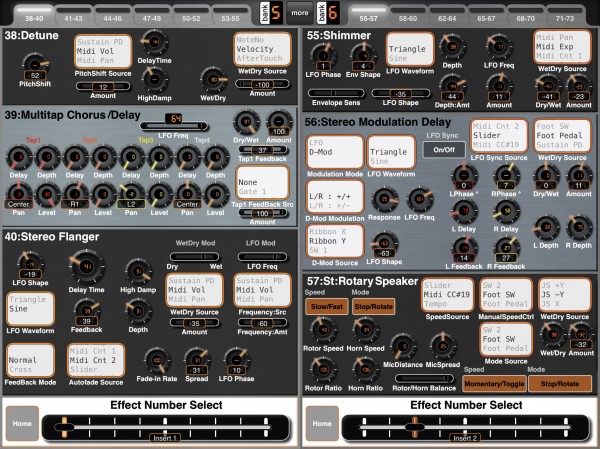This screenshot has height=449, width=600.
Task: Click the R1 Pan knob for Tap2
Action: (75, 195)
